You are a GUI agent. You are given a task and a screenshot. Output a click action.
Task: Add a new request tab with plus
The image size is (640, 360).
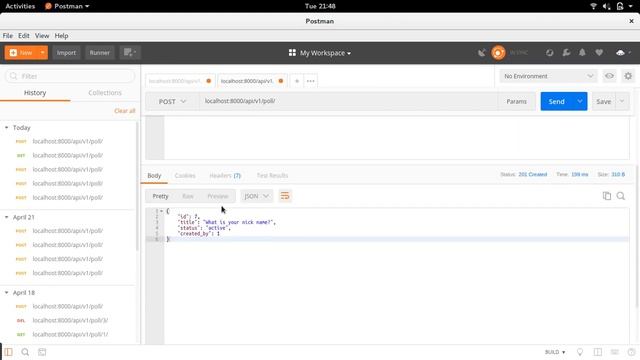pyautogui.click(x=297, y=81)
